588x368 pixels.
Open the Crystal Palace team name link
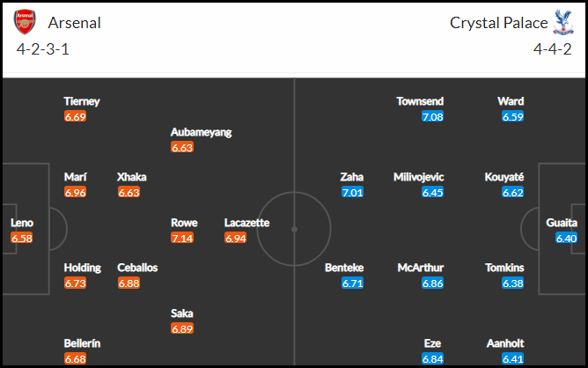click(x=499, y=23)
